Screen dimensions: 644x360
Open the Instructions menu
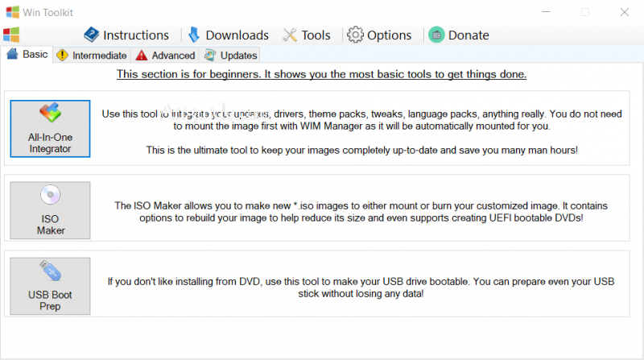126,35
